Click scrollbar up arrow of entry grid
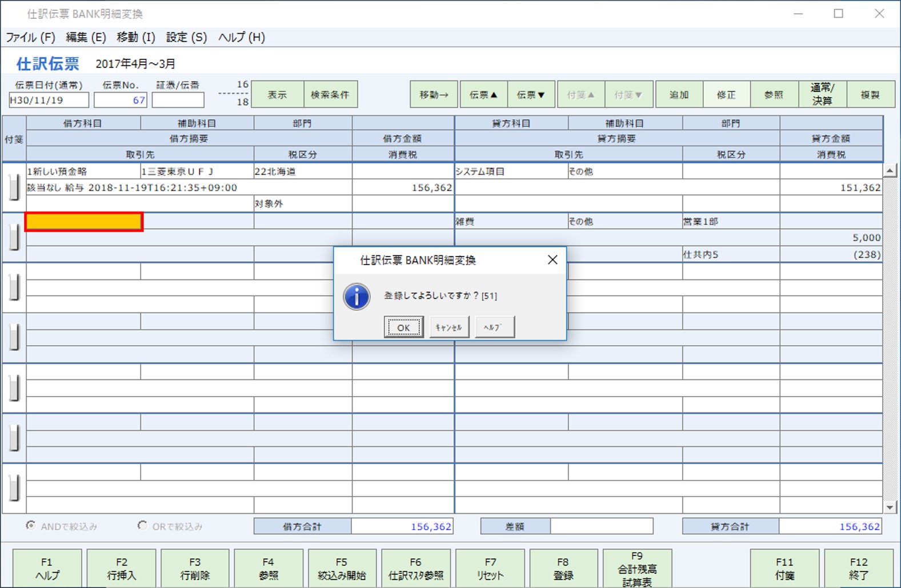Viewport: 901px width, 588px height. click(x=890, y=170)
